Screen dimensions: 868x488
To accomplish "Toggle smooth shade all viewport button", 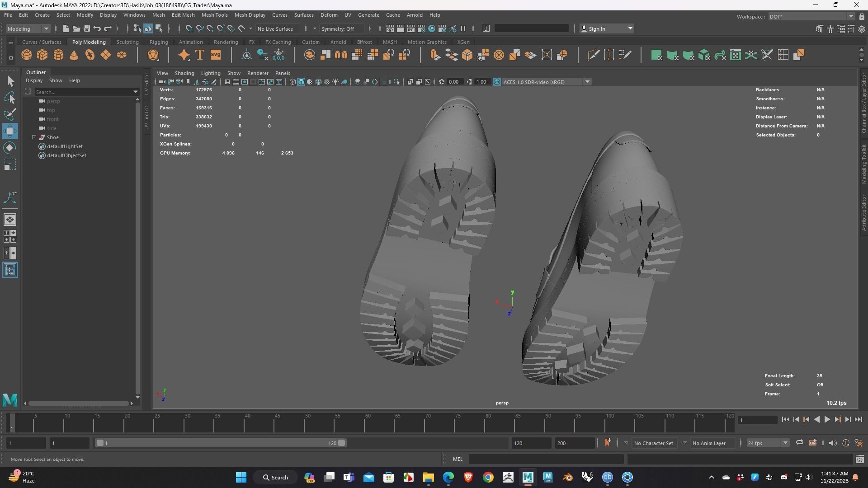I will (x=301, y=82).
